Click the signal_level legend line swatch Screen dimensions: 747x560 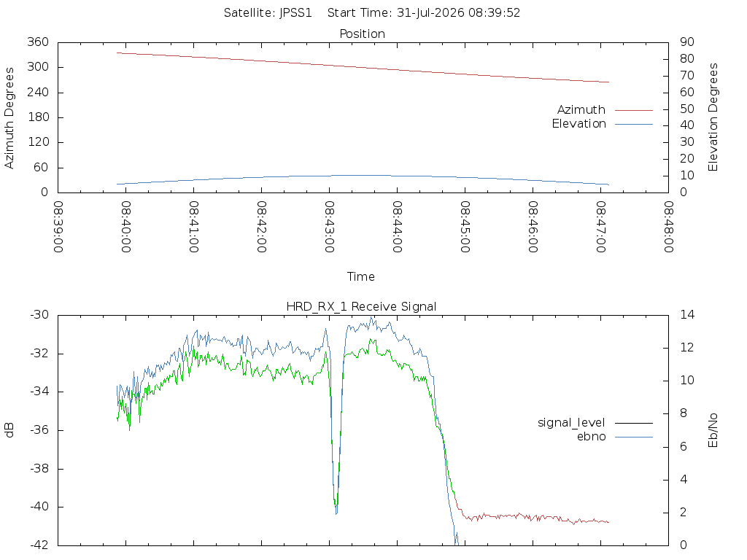(634, 423)
